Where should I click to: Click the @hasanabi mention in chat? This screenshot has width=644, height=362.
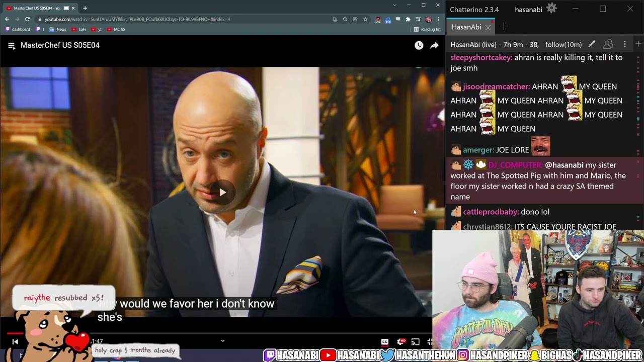click(x=564, y=165)
